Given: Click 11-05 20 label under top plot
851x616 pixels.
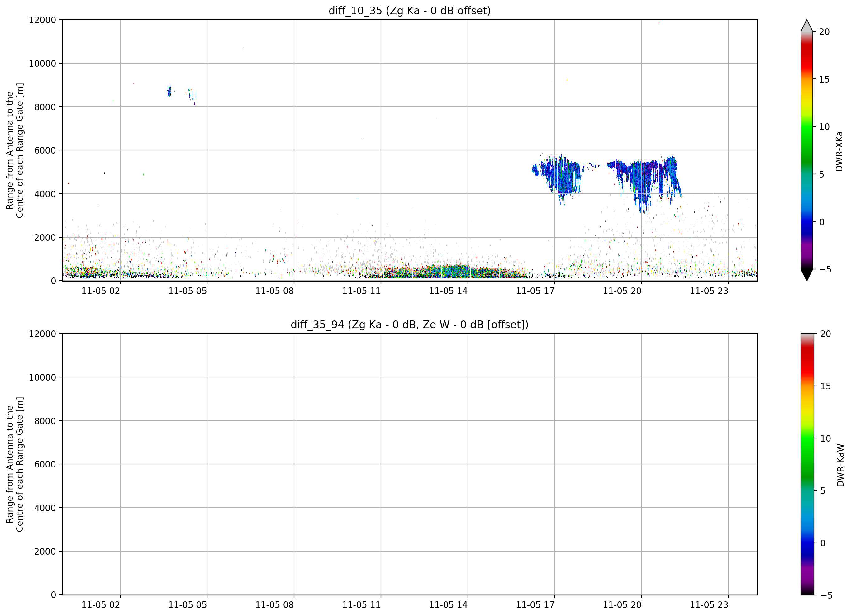Looking at the screenshot, I should click(622, 291).
